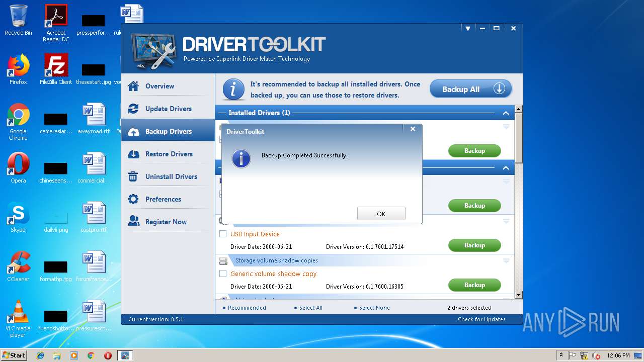Click the taskbar clock 12:06 PM
Viewport: 644px width, 362px height.
[x=617, y=355]
